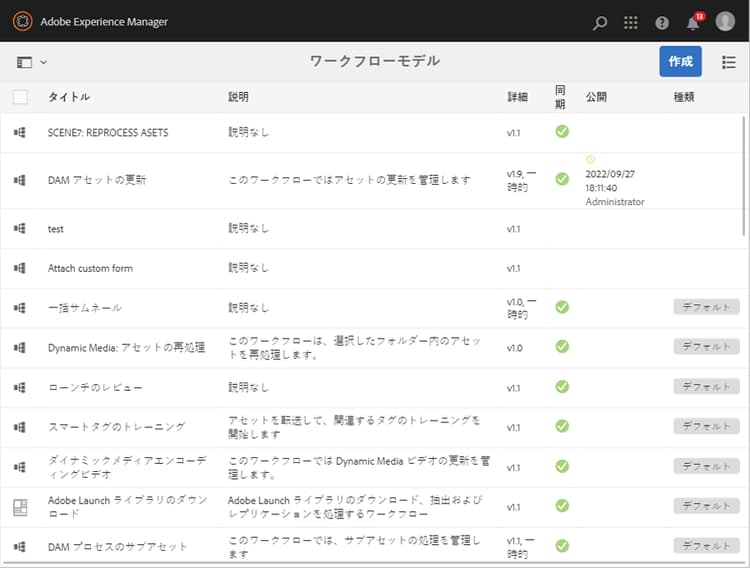Click デフォルト tag on Dynamic Media row
The image size is (750, 568).
tap(706, 346)
